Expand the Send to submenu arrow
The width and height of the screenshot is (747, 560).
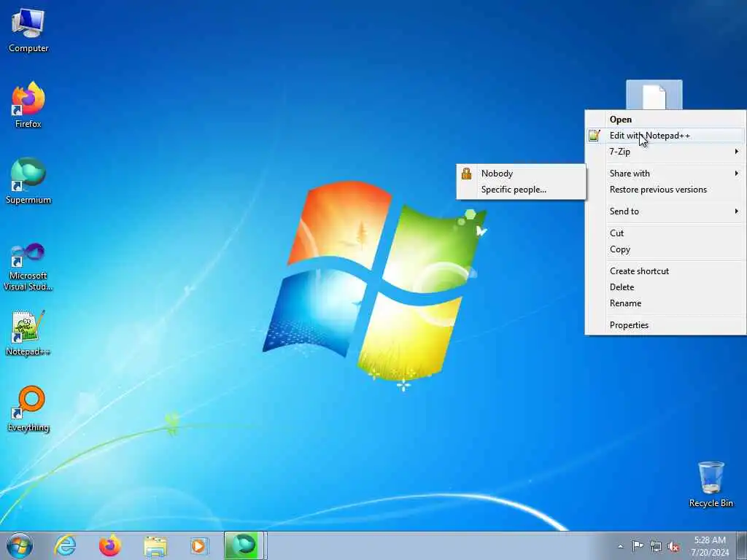[x=737, y=211]
